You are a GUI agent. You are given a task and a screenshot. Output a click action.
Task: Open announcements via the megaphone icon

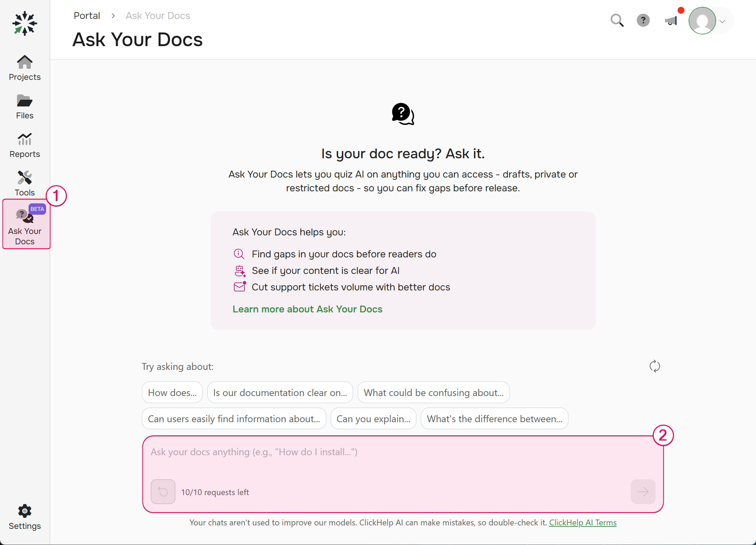tap(670, 21)
